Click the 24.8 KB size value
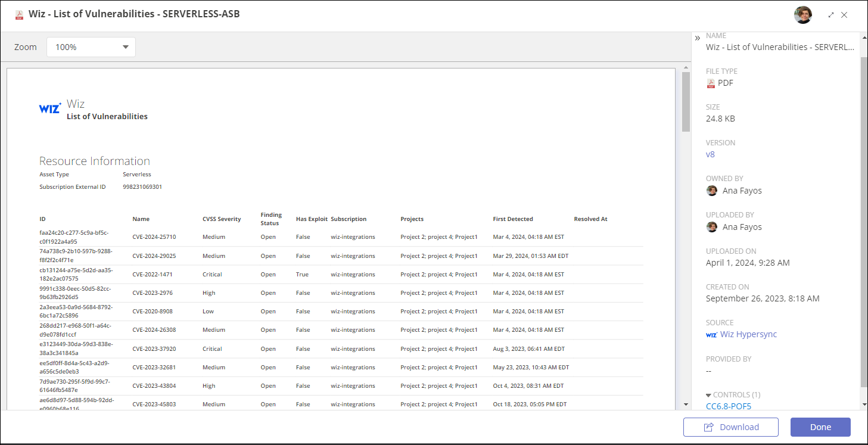This screenshot has height=445, width=868. point(720,119)
